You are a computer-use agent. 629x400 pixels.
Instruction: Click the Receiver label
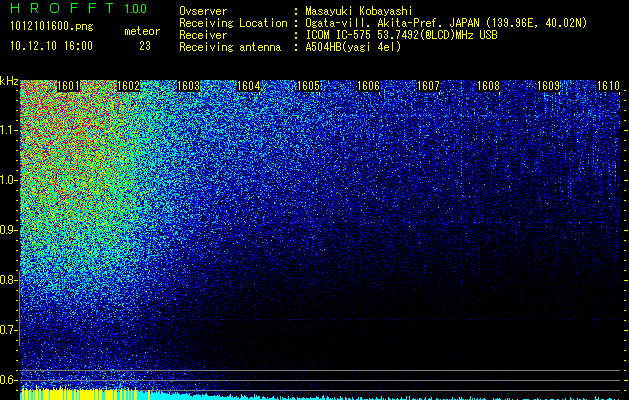(x=203, y=35)
